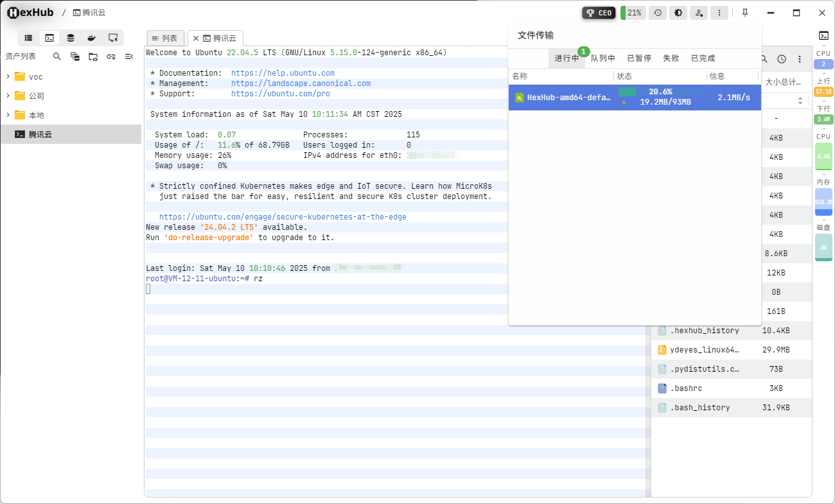
Task: Open the help.ubuntu.com documentation link
Action: pos(283,73)
